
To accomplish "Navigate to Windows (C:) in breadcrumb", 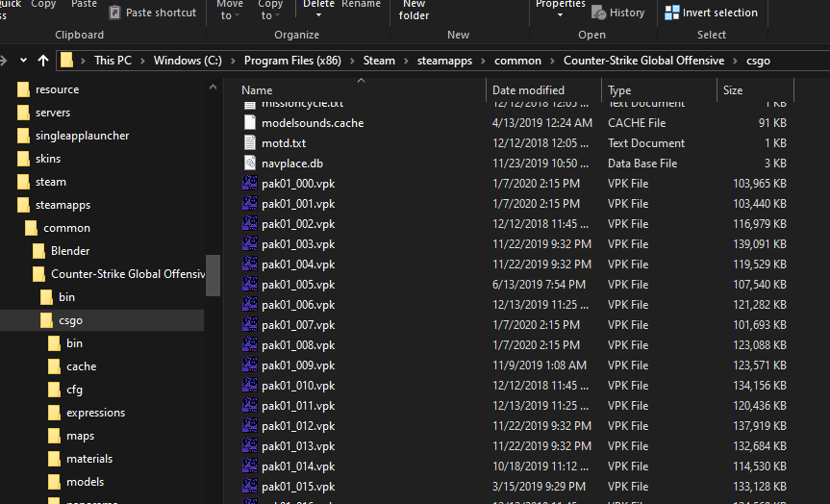I will tap(188, 61).
